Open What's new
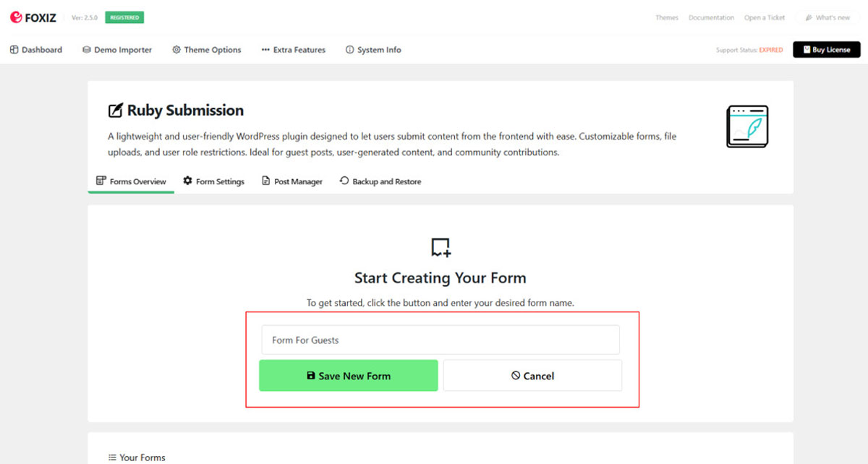Image resolution: width=868 pixels, height=464 pixels. pyautogui.click(x=827, y=17)
